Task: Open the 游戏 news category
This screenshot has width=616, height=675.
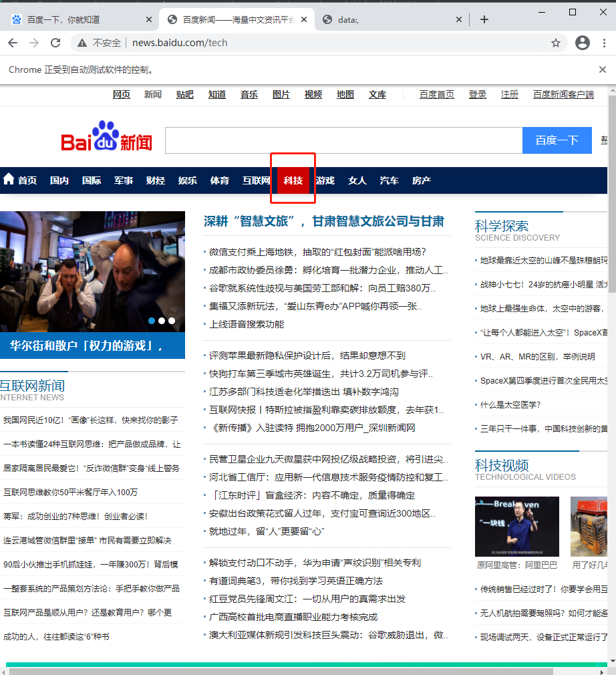Action: click(x=325, y=180)
